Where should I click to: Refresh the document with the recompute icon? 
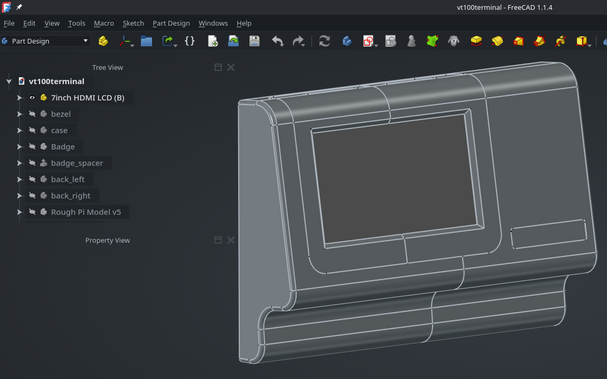click(x=324, y=41)
